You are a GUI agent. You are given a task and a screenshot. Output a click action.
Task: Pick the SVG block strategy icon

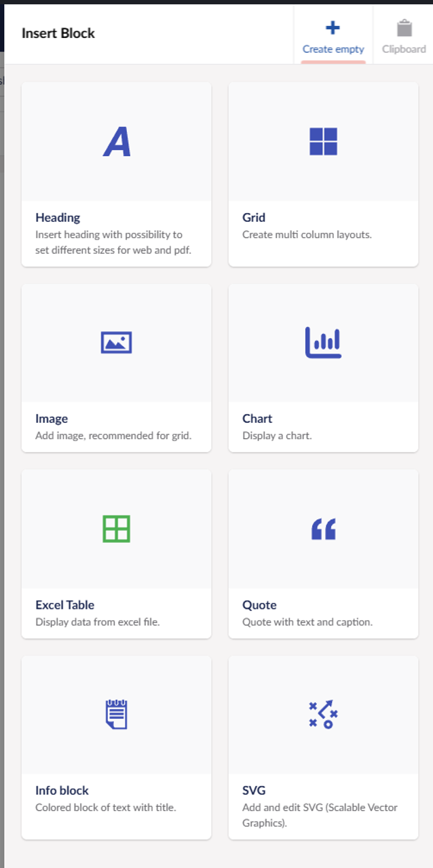click(323, 715)
